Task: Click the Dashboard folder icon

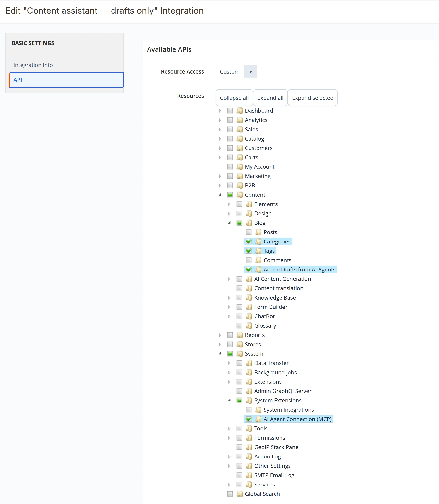Action: point(240,111)
